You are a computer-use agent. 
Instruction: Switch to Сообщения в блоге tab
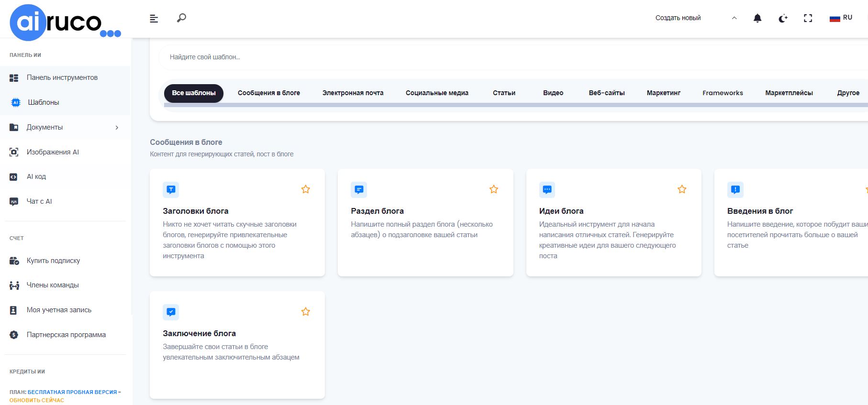click(x=269, y=93)
